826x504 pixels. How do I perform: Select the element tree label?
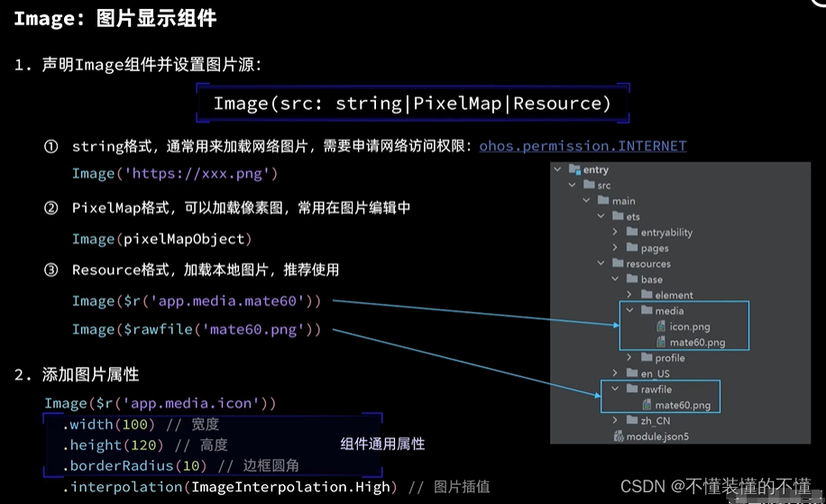pos(675,296)
